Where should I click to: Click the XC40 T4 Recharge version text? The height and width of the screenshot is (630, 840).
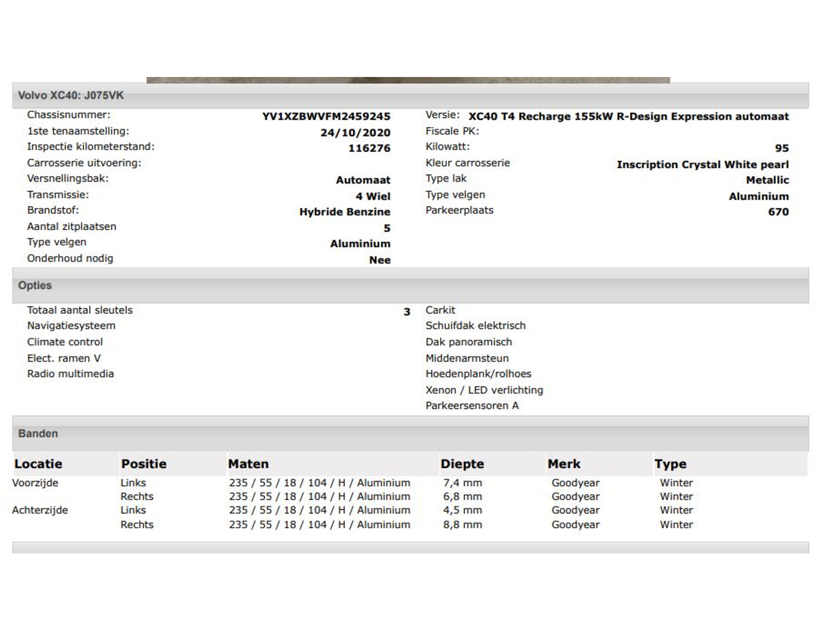[x=629, y=116]
